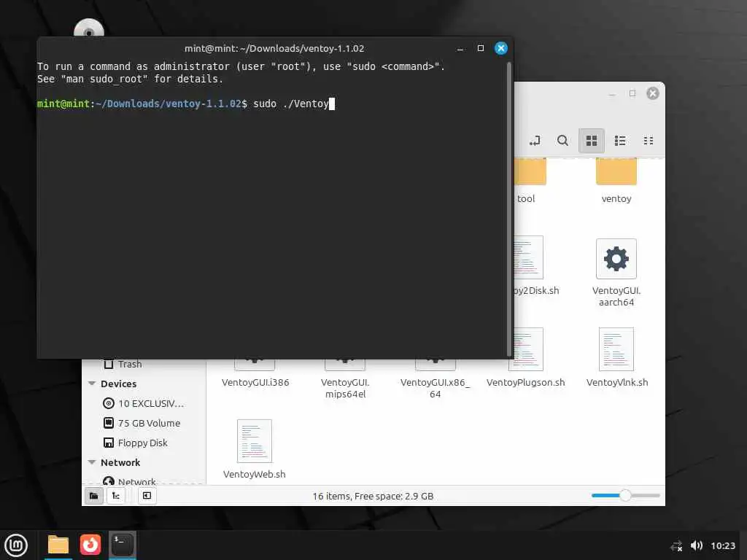The width and height of the screenshot is (747, 560).
Task: Click the terminal scrollbar
Action: click(508, 209)
